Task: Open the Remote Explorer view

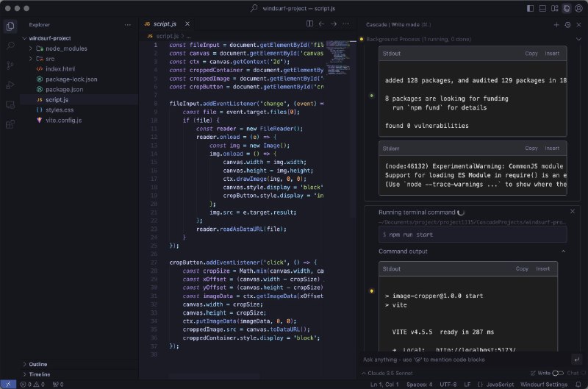Action: 10,104
